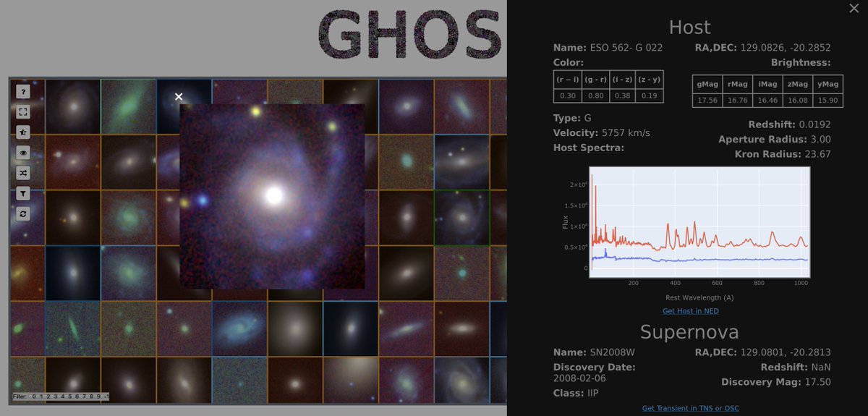The image size is (868, 416).
Task: Click the Host Spectra label
Action: tap(588, 147)
